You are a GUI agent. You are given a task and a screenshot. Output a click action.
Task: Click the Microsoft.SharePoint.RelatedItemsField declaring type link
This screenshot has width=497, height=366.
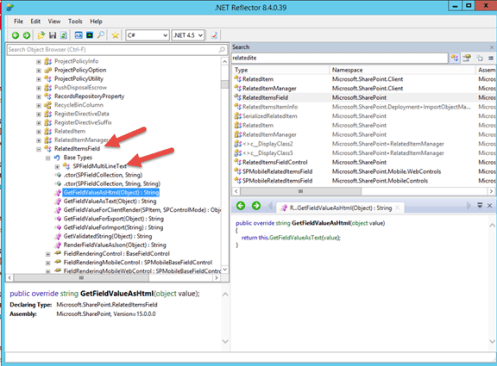(107, 305)
